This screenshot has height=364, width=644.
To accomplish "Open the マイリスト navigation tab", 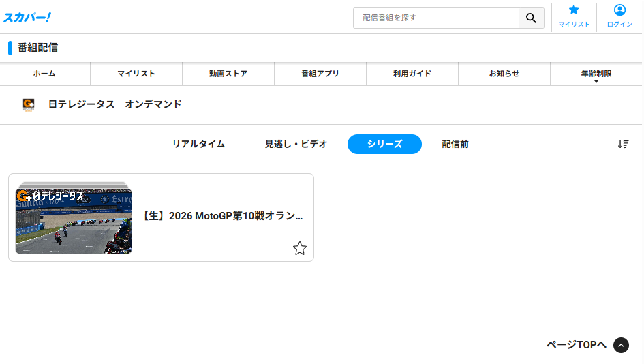I will [136, 74].
